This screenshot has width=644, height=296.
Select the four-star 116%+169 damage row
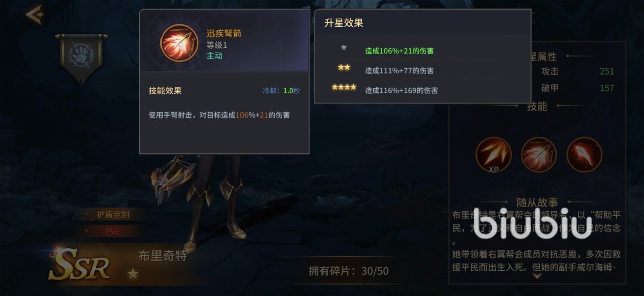[423, 90]
